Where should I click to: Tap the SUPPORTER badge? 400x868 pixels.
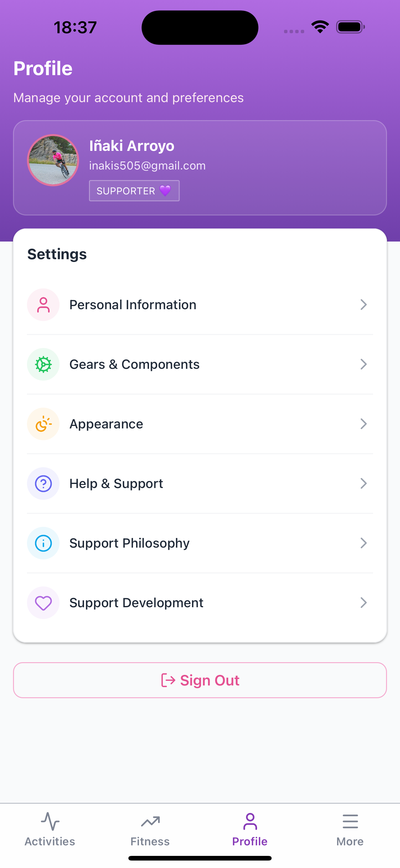coord(134,191)
